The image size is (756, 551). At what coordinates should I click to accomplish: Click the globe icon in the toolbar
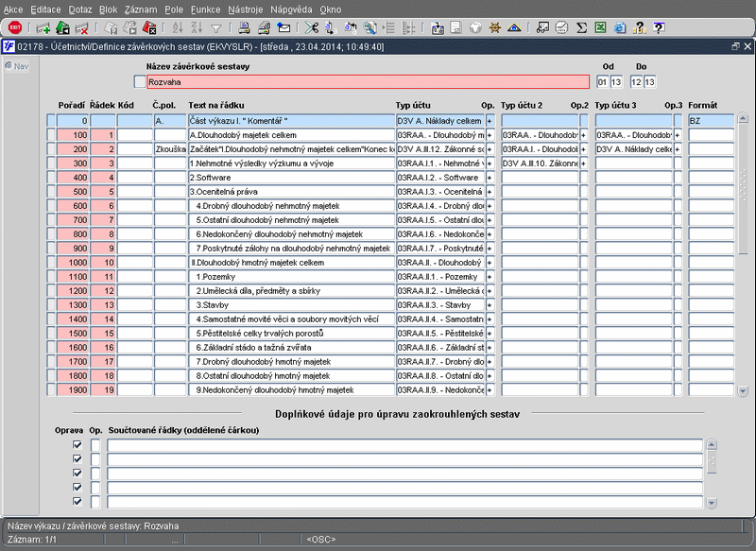click(x=475, y=28)
